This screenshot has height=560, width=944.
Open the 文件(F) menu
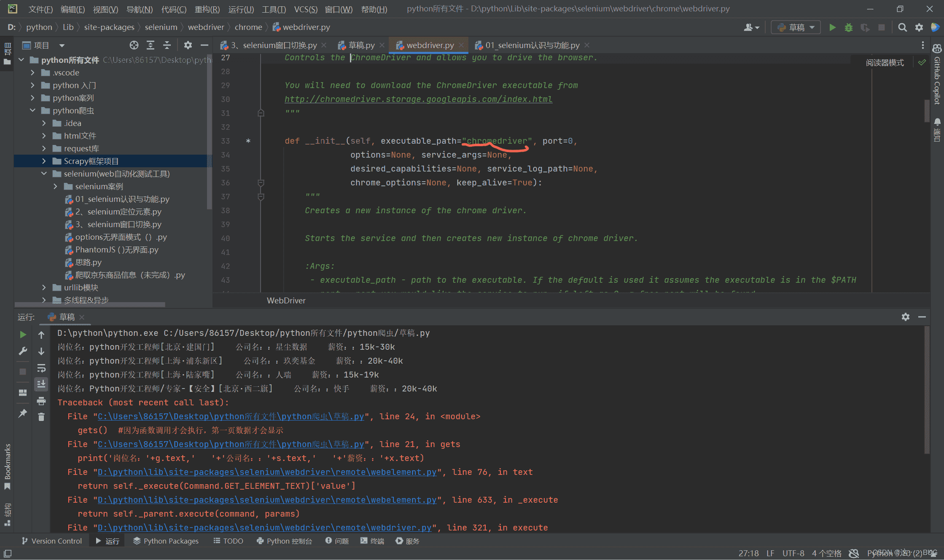(40, 9)
